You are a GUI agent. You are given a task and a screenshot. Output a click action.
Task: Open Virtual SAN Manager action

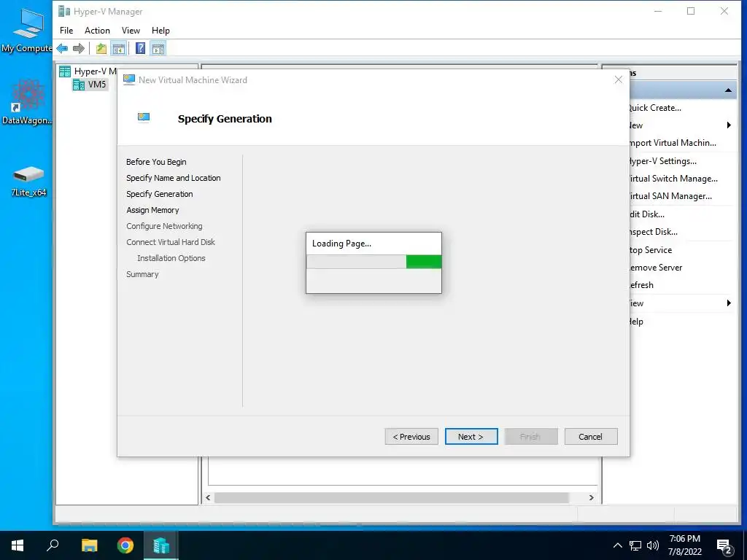click(x=670, y=196)
